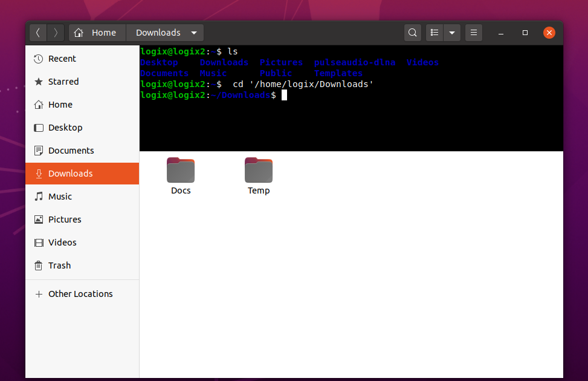Image resolution: width=588 pixels, height=381 pixels.
Task: Select the Docs folder icon
Action: click(x=181, y=170)
